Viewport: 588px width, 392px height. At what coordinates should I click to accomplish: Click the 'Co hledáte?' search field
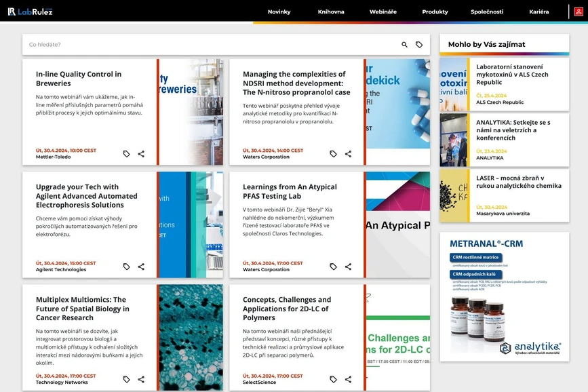coord(210,45)
